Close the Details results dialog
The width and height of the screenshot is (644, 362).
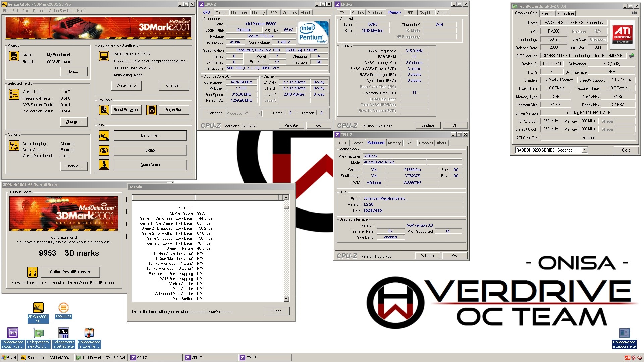(x=277, y=311)
